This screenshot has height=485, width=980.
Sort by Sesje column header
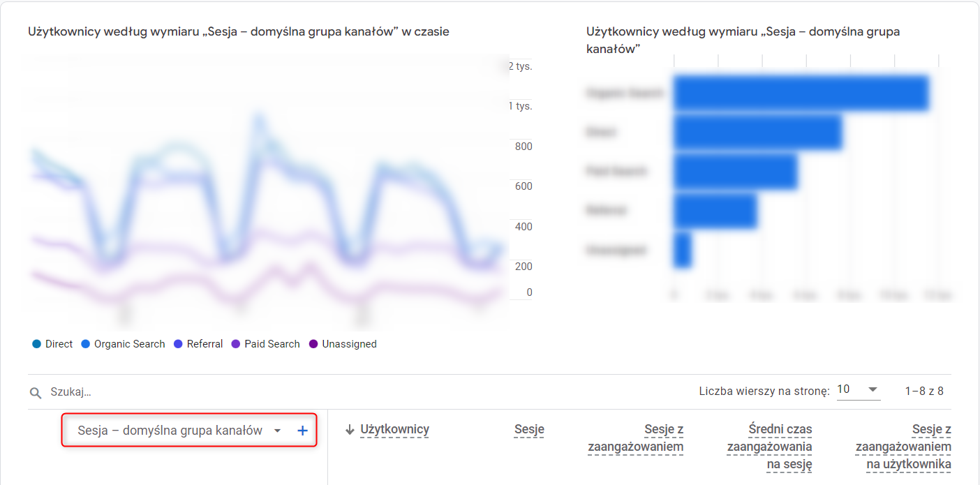point(529,430)
